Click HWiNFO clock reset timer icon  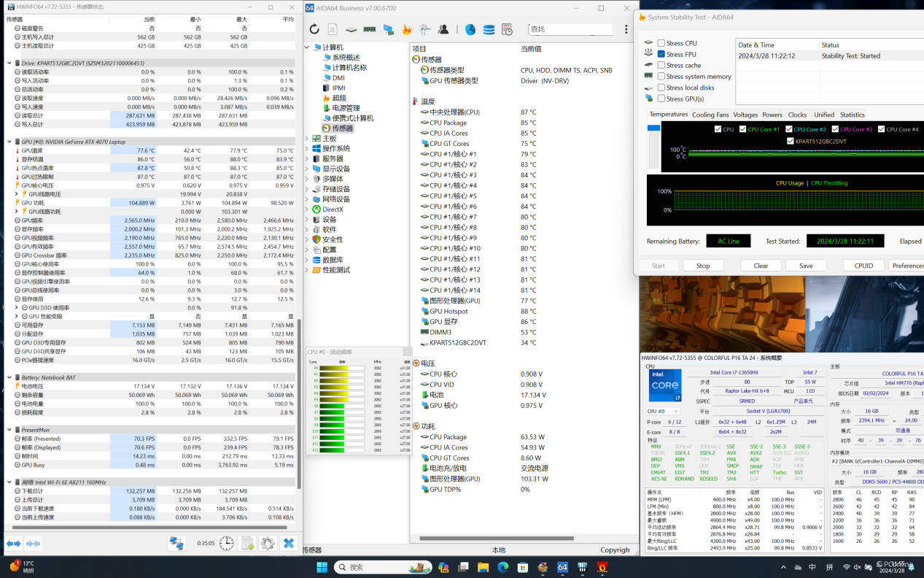[x=227, y=543]
